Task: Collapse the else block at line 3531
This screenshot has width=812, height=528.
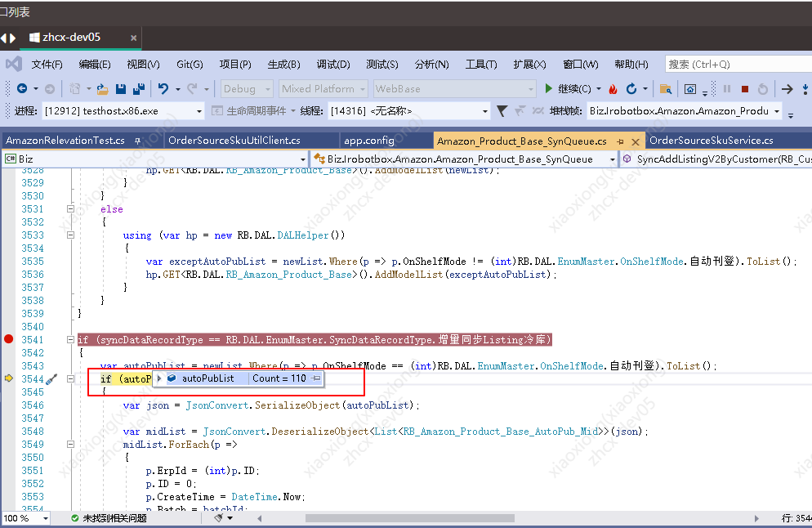Action: 70,208
